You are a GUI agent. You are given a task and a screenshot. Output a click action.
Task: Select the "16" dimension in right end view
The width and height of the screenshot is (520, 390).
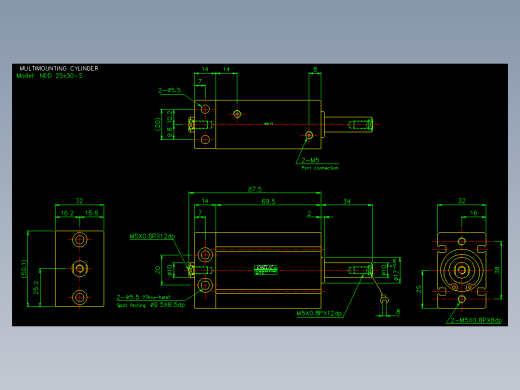(474, 213)
